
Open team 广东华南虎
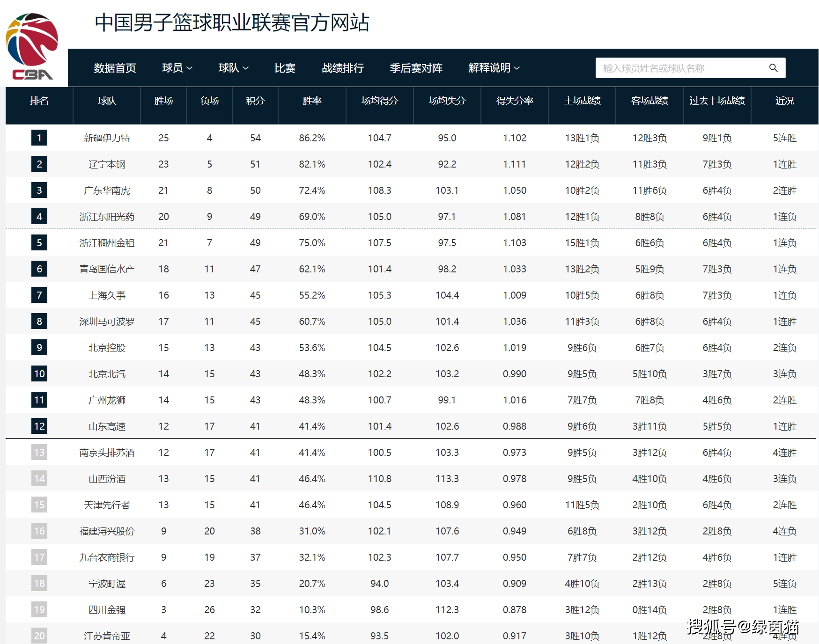pyautogui.click(x=107, y=190)
